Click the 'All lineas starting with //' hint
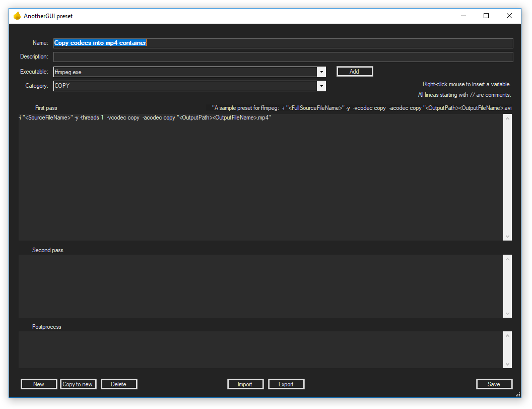Viewport: 532px width, 409px height. coord(464,95)
